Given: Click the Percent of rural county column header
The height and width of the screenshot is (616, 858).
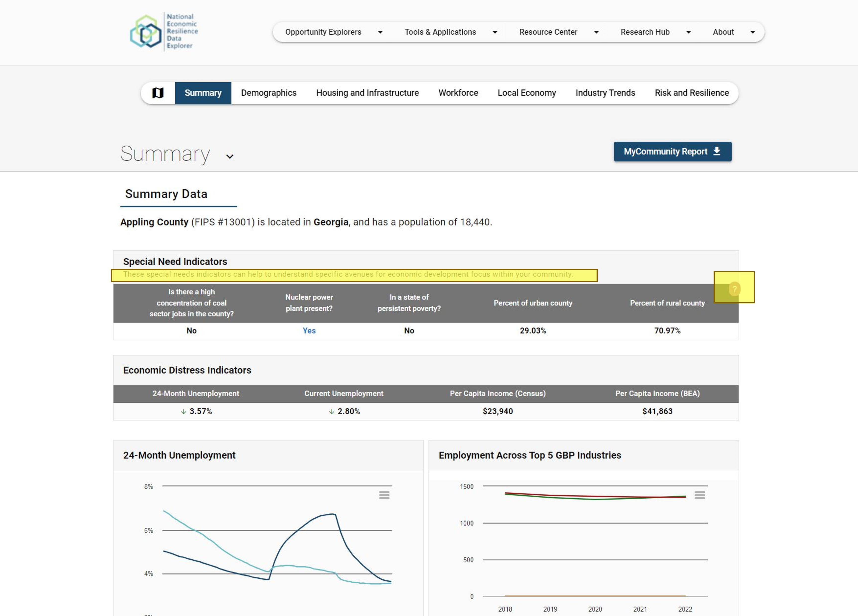Looking at the screenshot, I should click(x=667, y=303).
